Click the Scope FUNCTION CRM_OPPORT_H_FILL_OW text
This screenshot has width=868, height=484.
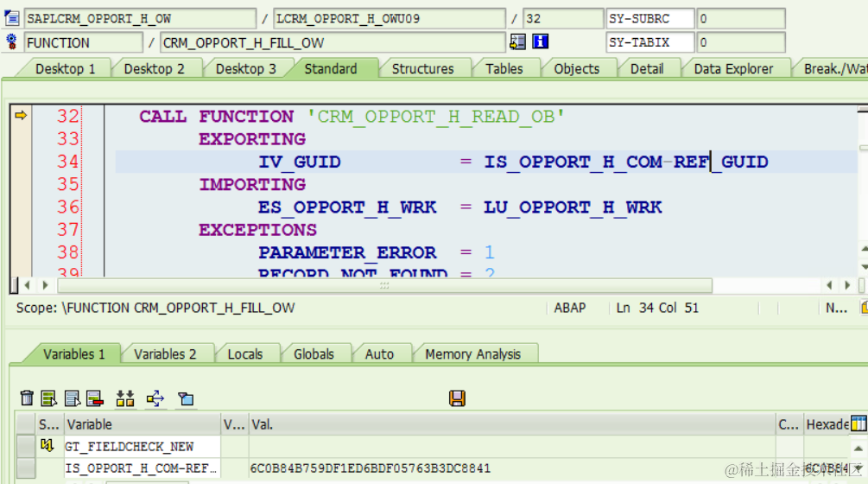tap(155, 308)
